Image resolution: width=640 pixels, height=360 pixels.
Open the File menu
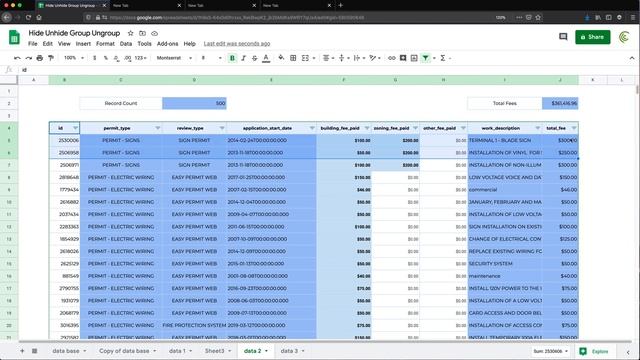33,44
